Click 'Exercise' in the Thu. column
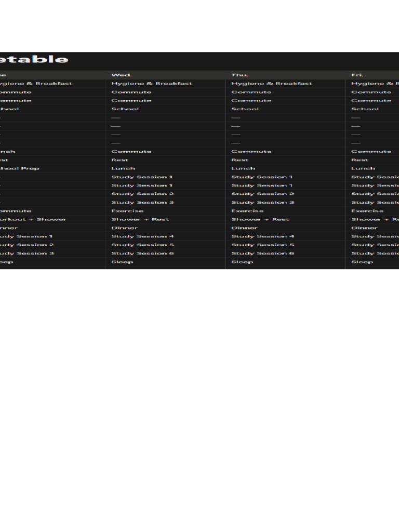The width and height of the screenshot is (399, 532). click(247, 211)
